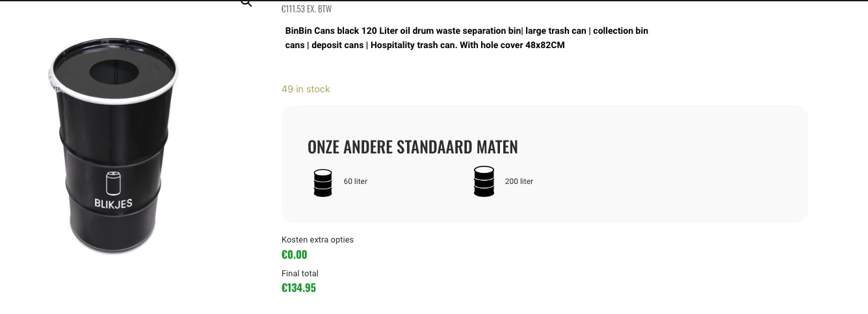The height and width of the screenshot is (314, 868).
Task: Click the can icon printed on the bin
Action: pos(113,183)
